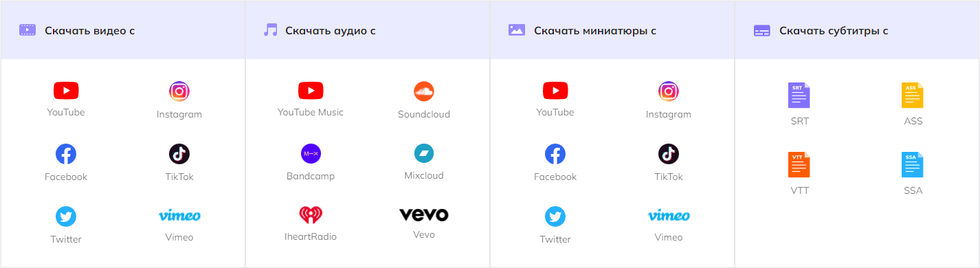
Task: Click the IheartRadio icon
Action: (311, 216)
